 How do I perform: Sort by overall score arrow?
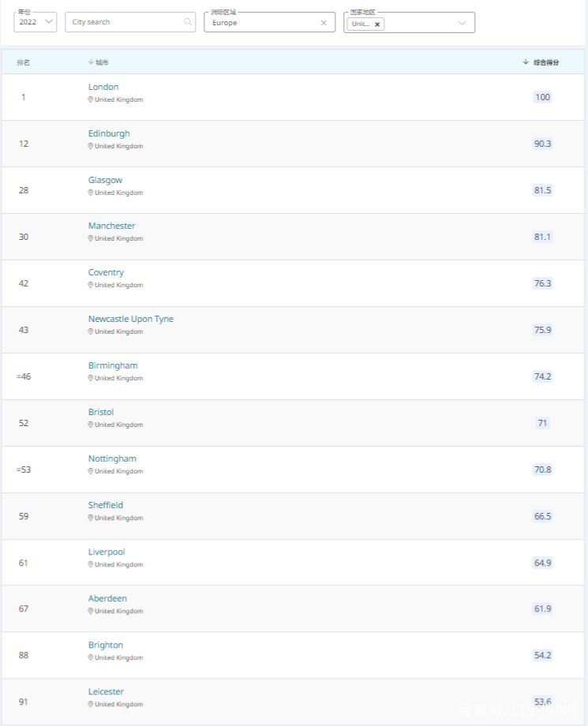(526, 62)
